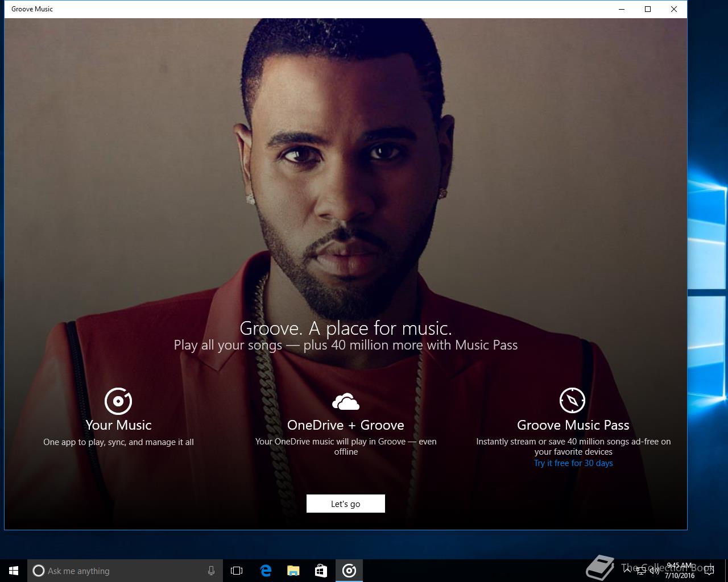The height and width of the screenshot is (582, 728).
Task: Click the Your Music disc icon
Action: pos(118,401)
